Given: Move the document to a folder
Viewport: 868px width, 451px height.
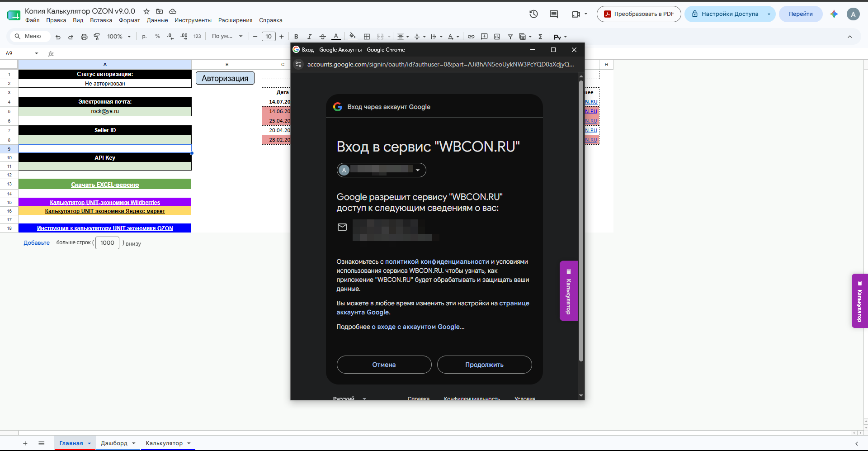Looking at the screenshot, I should click(160, 11).
